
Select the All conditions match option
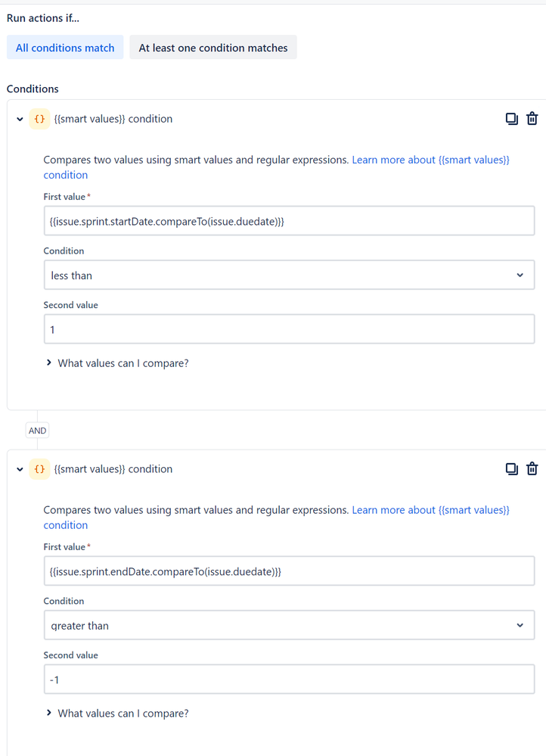(65, 48)
